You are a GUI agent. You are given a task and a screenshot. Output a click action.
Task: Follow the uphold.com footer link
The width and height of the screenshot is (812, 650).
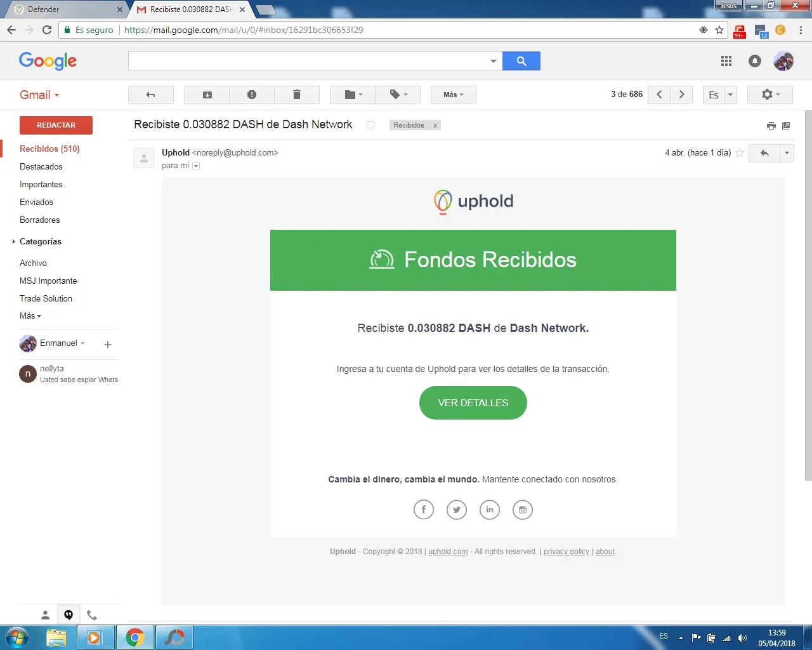coord(448,552)
